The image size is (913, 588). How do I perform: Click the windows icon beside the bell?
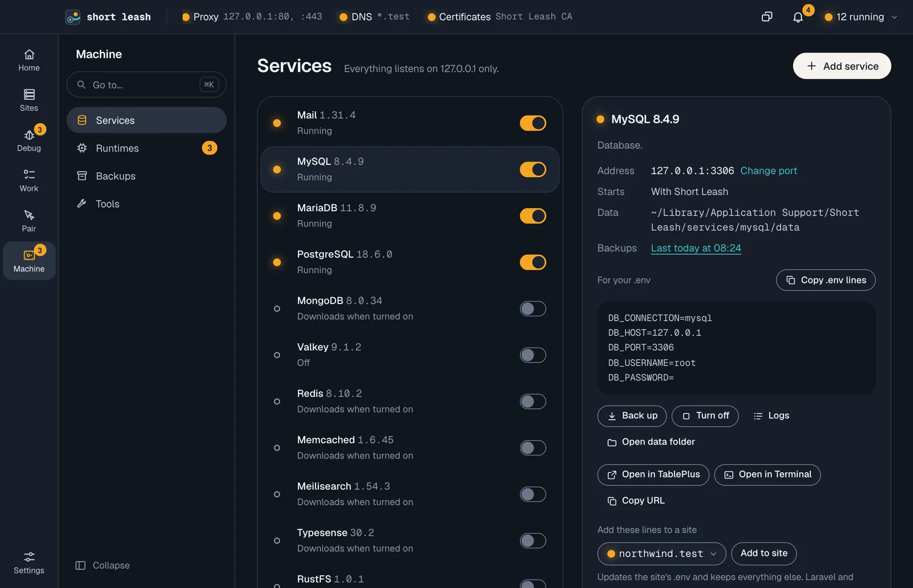(x=767, y=17)
